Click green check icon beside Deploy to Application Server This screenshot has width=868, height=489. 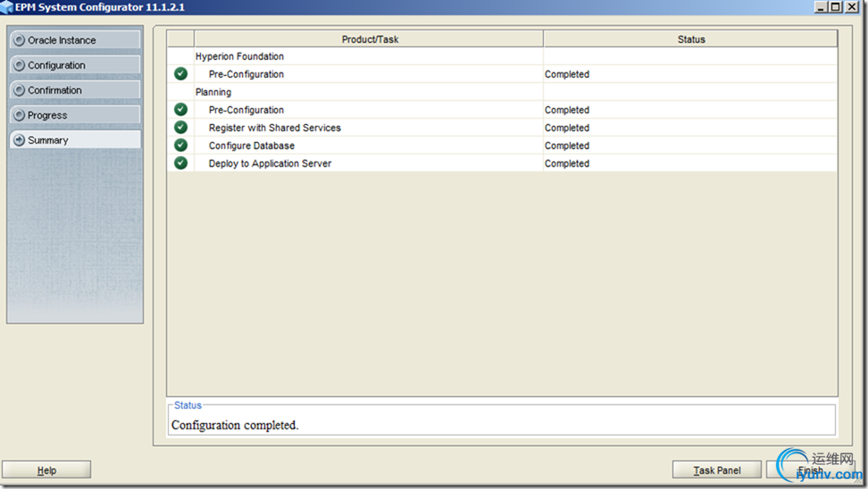click(x=180, y=162)
